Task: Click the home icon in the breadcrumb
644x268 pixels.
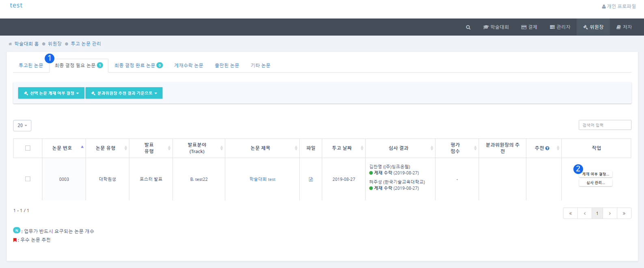Action: (x=10, y=44)
